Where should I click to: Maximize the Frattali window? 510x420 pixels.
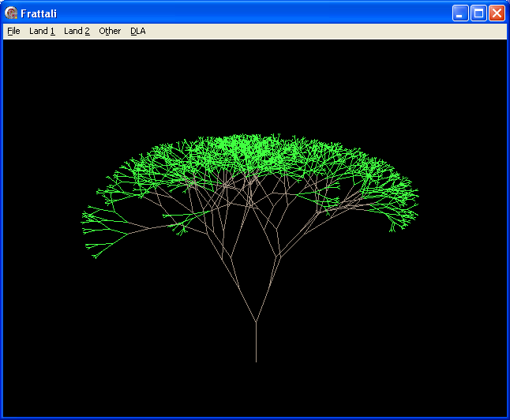click(478, 13)
